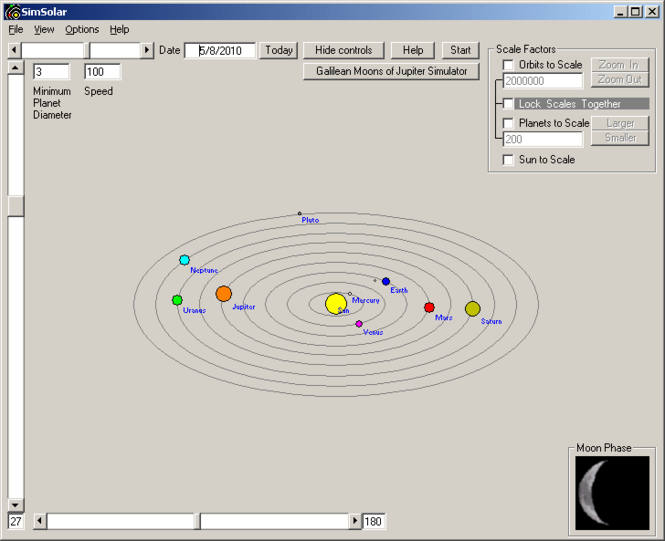Image resolution: width=665 pixels, height=541 pixels.
Task: Click the cyan Neptune planet
Action: point(184,260)
